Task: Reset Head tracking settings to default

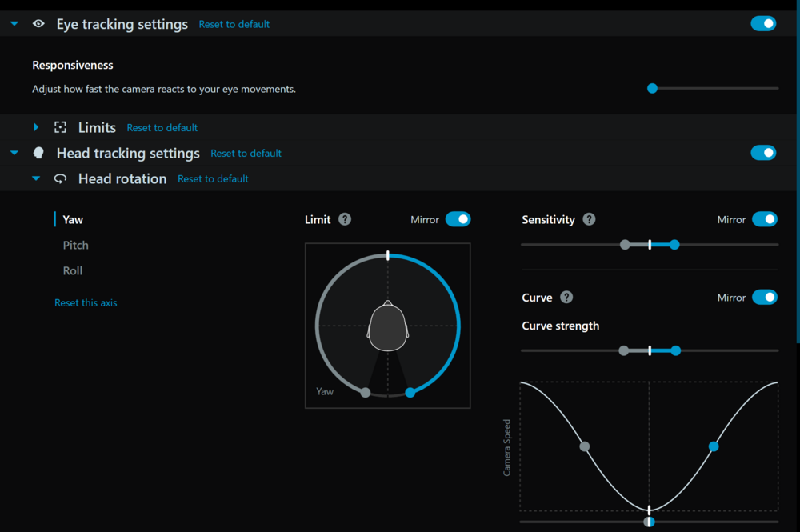Action: 246,153
